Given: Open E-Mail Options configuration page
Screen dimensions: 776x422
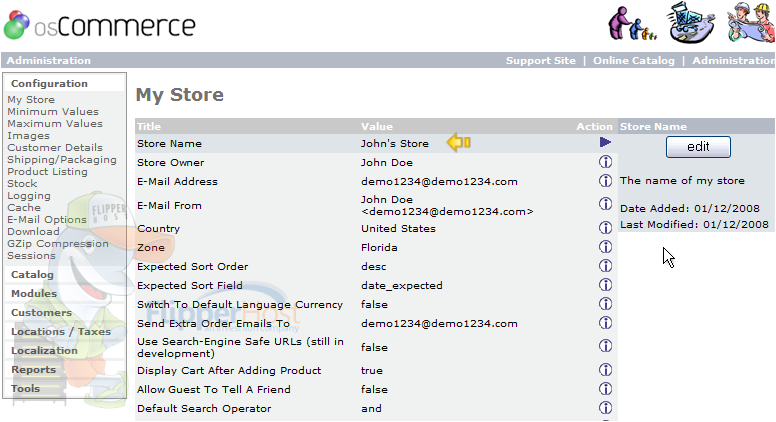Looking at the screenshot, I should pyautogui.click(x=47, y=219).
